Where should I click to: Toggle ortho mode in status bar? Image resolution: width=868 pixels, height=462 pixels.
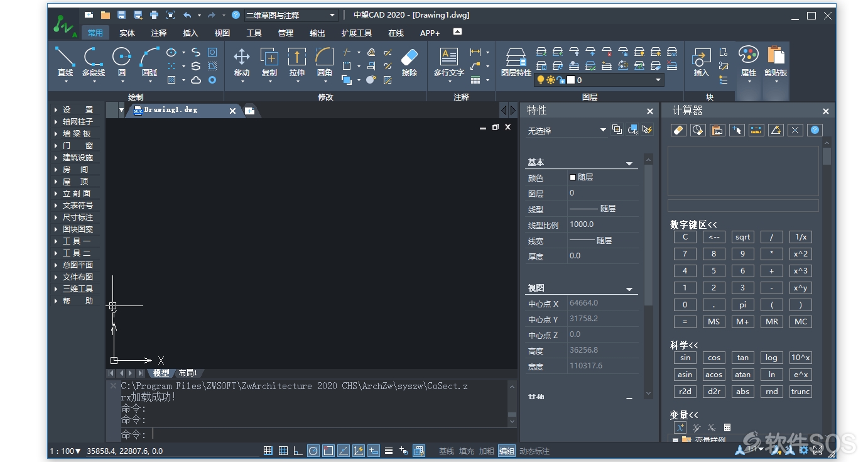pyautogui.click(x=298, y=451)
